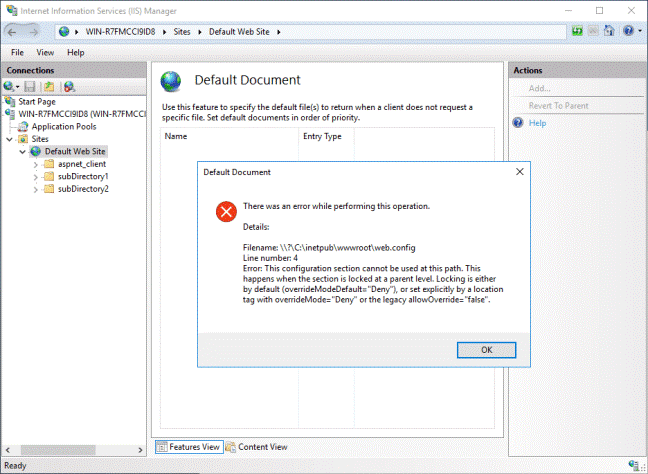Screen dimensions: 648x474
Task: Open the Help icon dropdown arrow
Action: (x=640, y=31)
